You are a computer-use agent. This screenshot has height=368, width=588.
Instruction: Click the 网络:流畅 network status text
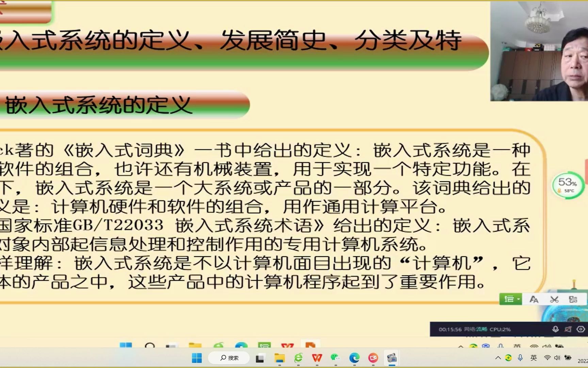point(476,329)
